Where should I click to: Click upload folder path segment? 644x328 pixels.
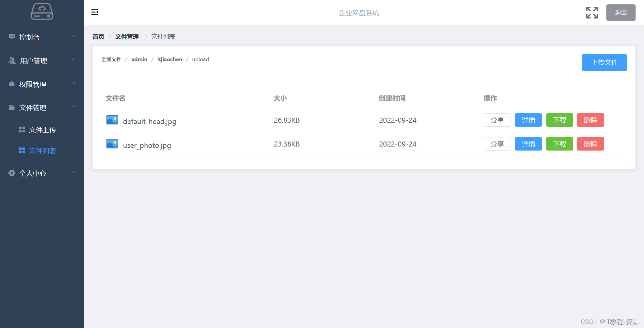point(201,59)
